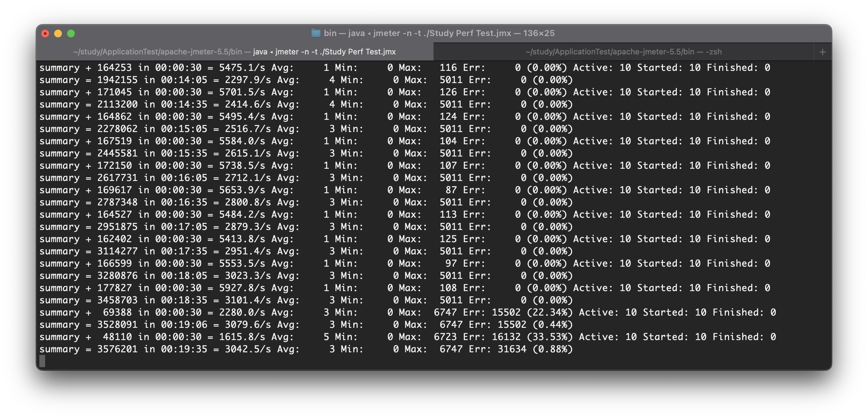Viewport: 868px width, 418px height.
Task: Click the 1615.8/s throughput in output
Action: (x=242, y=337)
